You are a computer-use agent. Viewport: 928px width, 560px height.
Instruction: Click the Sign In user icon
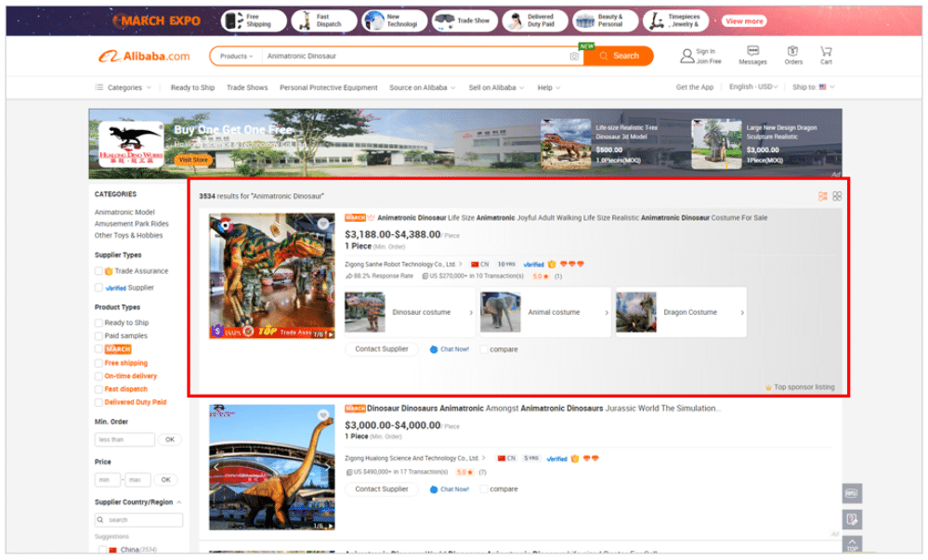(686, 57)
